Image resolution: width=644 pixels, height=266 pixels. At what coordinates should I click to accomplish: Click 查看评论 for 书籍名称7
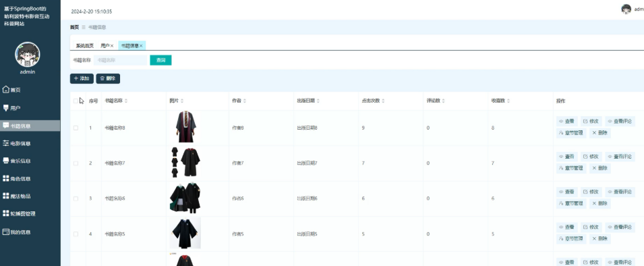(620, 157)
